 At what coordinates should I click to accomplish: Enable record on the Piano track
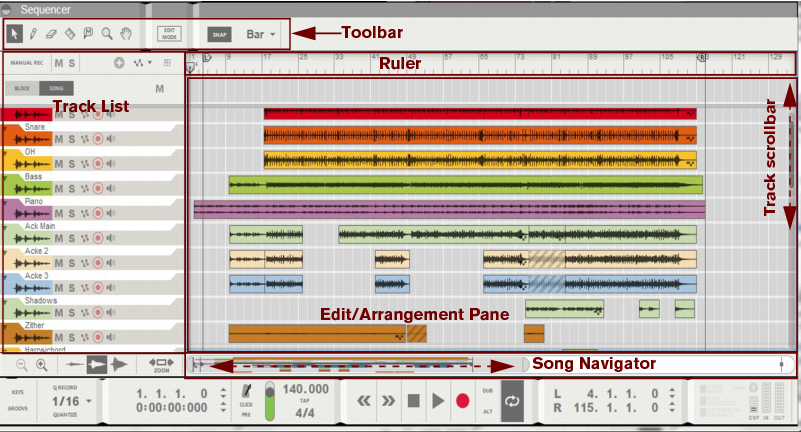[x=98, y=211]
